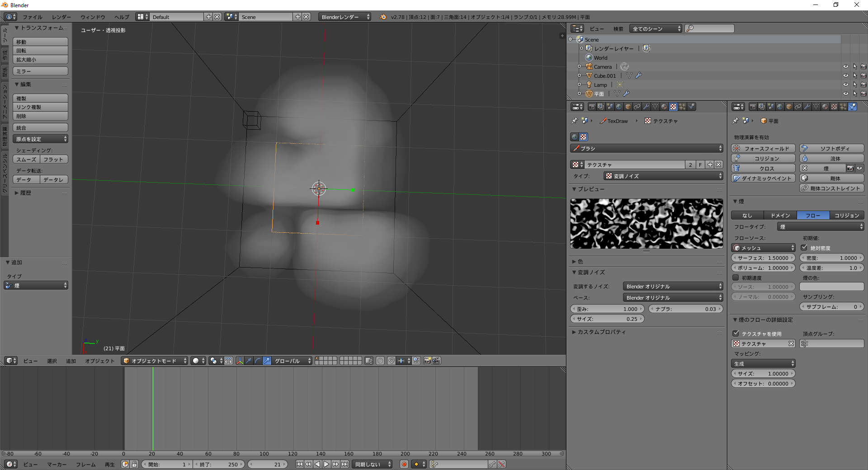Click the 煙の色 color swatch

click(x=831, y=287)
